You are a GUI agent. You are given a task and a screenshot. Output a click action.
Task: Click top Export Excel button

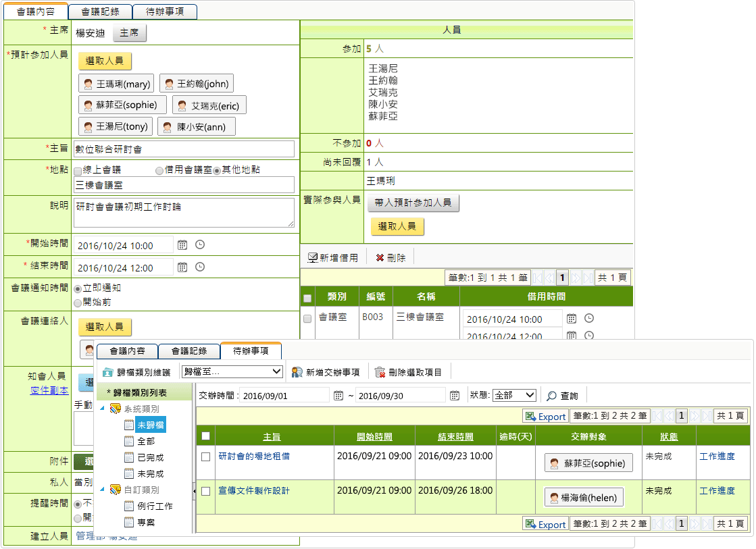point(545,417)
